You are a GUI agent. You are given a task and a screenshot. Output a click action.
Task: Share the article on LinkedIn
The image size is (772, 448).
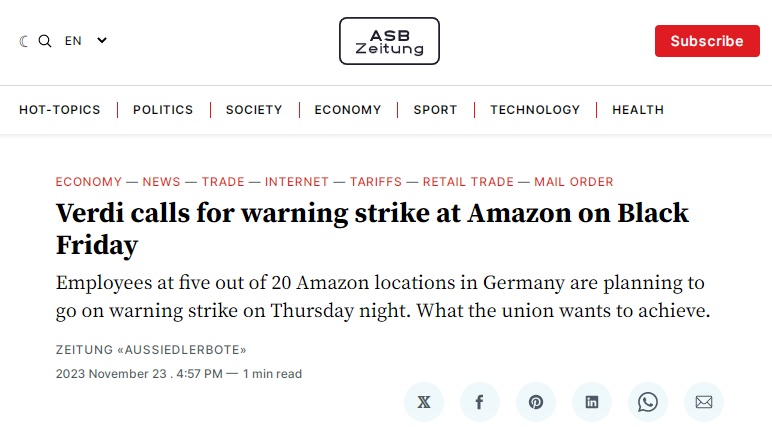tap(592, 402)
